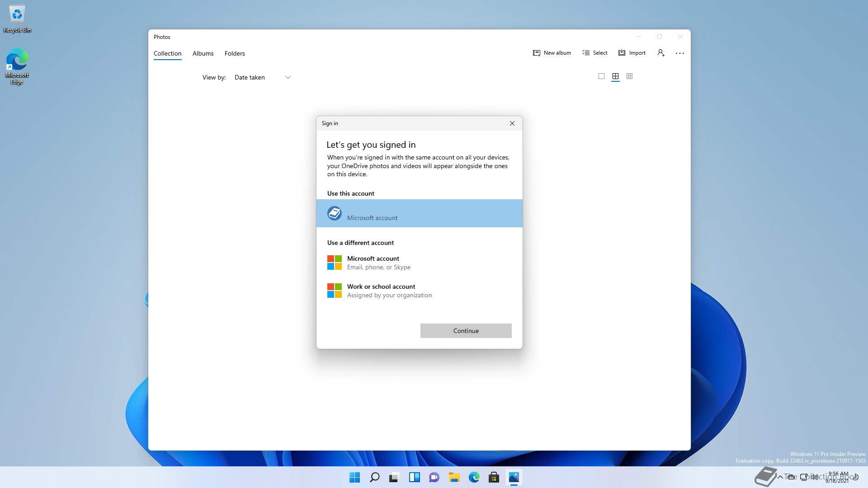This screenshot has height=488, width=868.
Task: Close the Sign in dialog
Action: pos(512,123)
